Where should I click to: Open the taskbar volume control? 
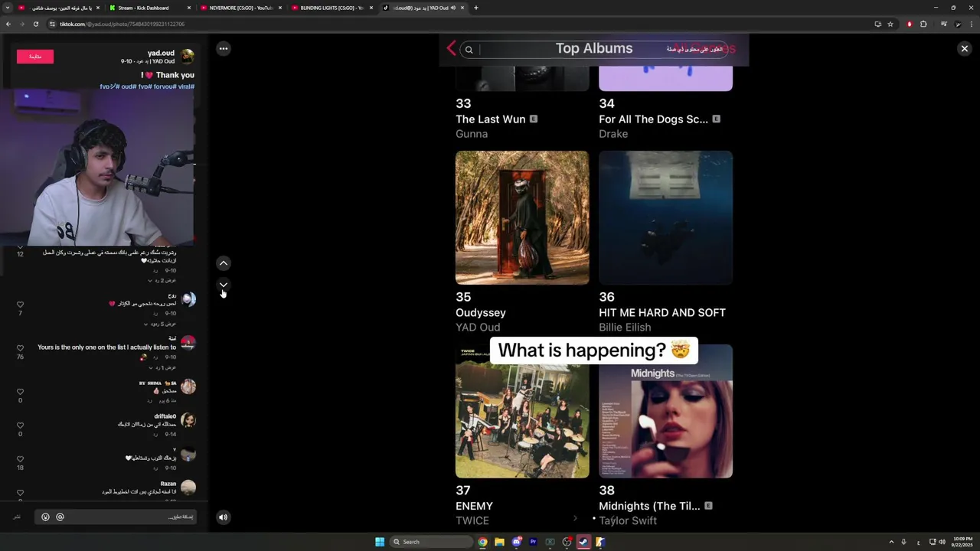(942, 542)
